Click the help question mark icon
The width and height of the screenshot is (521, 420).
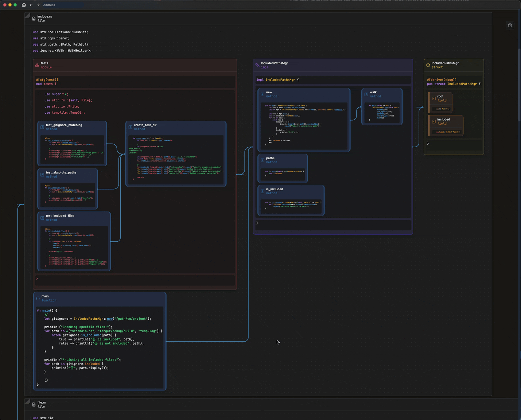(510, 26)
